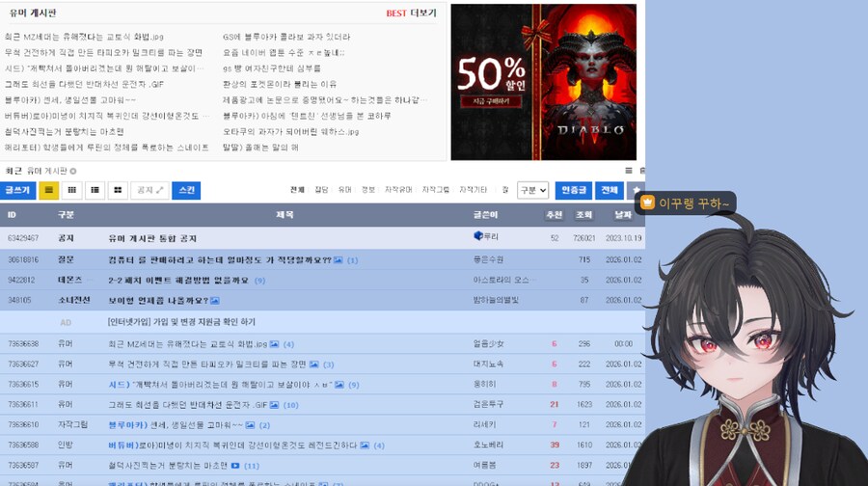Sort by 조회 column header
This screenshot has width=868, height=486.
pyautogui.click(x=584, y=215)
